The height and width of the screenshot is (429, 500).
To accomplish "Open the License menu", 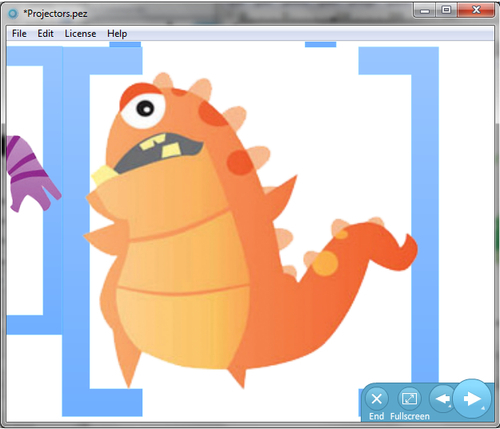I will (80, 34).
